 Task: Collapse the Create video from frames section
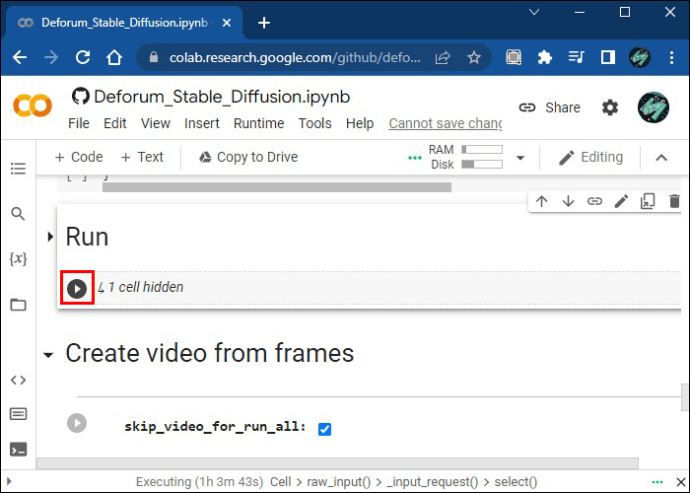[48, 354]
